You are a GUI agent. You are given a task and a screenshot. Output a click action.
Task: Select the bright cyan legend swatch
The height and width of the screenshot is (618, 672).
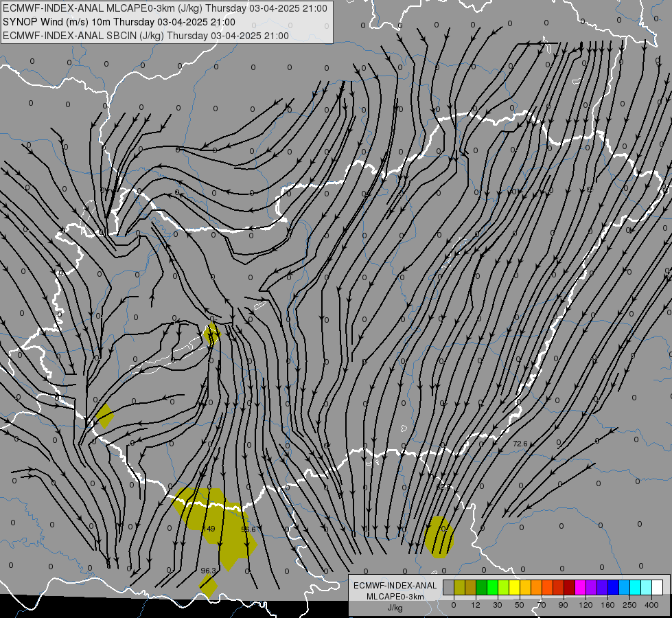point(635,587)
